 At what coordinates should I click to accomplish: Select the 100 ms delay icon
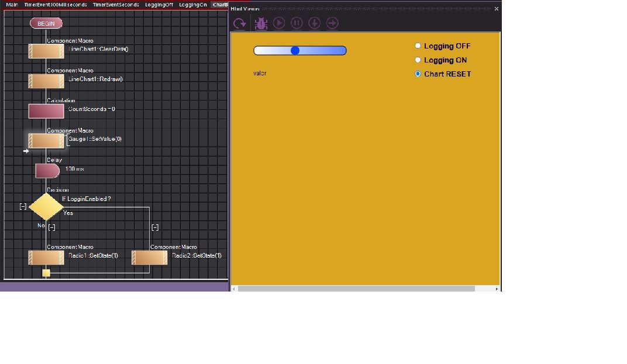[x=47, y=171]
